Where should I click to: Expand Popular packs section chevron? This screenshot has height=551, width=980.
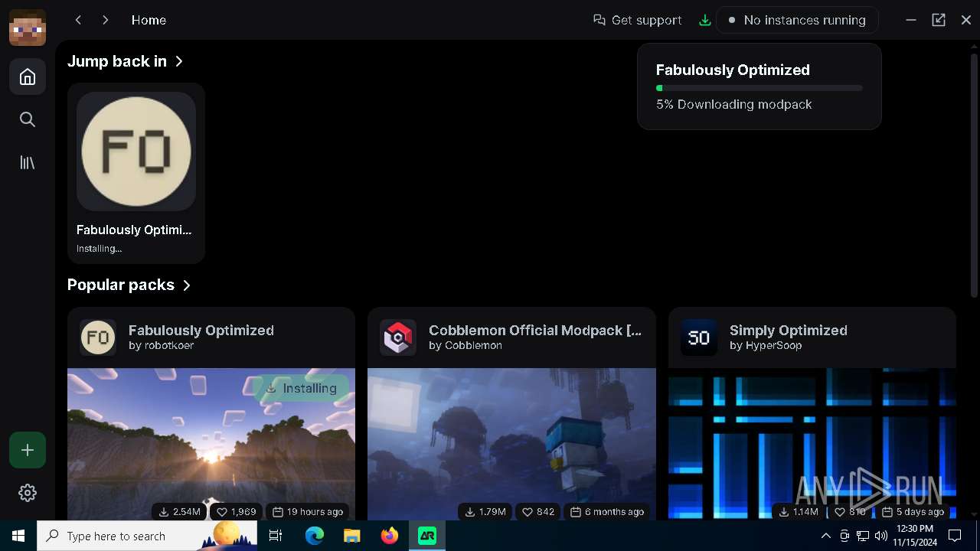click(x=187, y=285)
